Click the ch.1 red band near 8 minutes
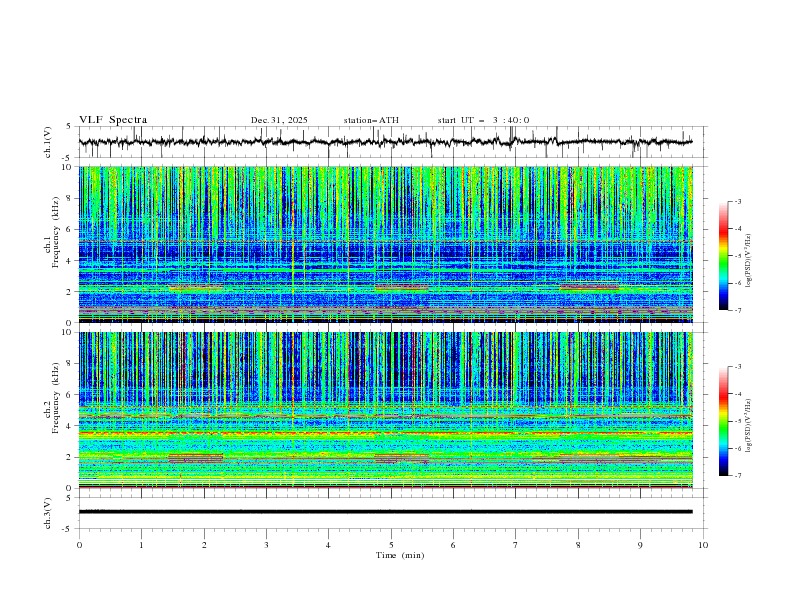This screenshot has height=612, width=792. [589, 288]
